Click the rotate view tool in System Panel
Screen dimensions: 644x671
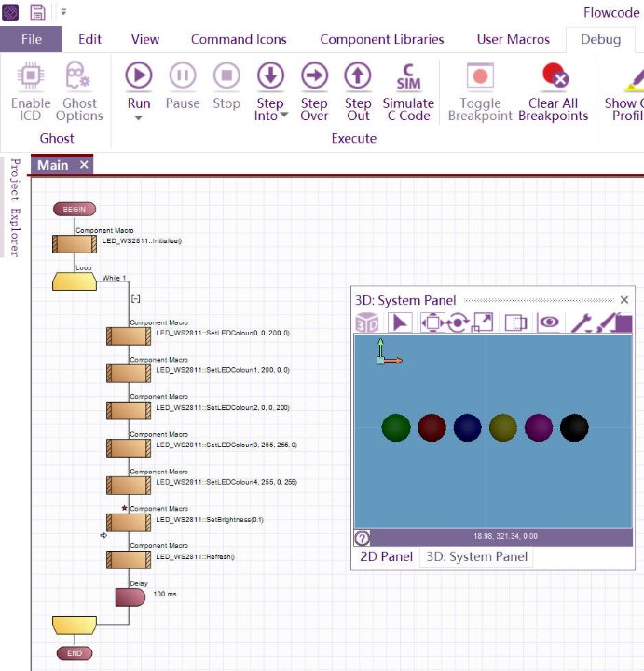pyautogui.click(x=457, y=322)
